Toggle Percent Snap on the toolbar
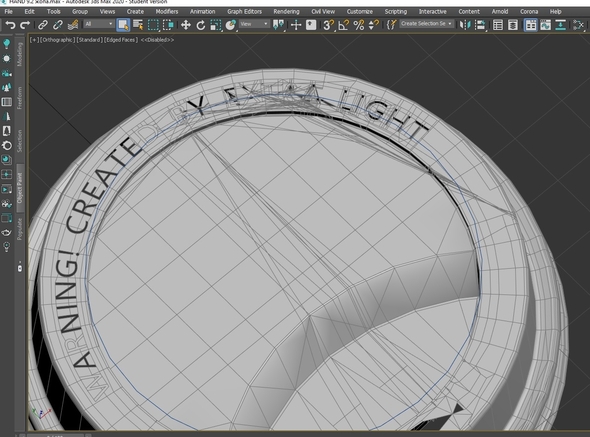The image size is (590, 437). [359, 25]
